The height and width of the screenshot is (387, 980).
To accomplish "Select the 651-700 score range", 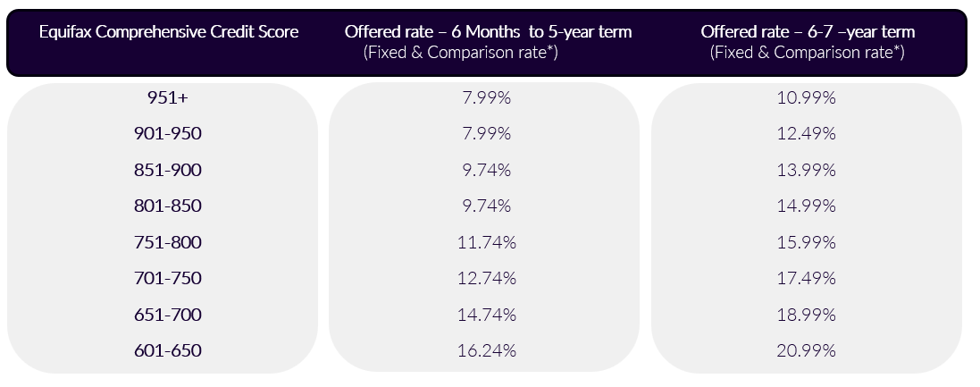I will tap(168, 315).
